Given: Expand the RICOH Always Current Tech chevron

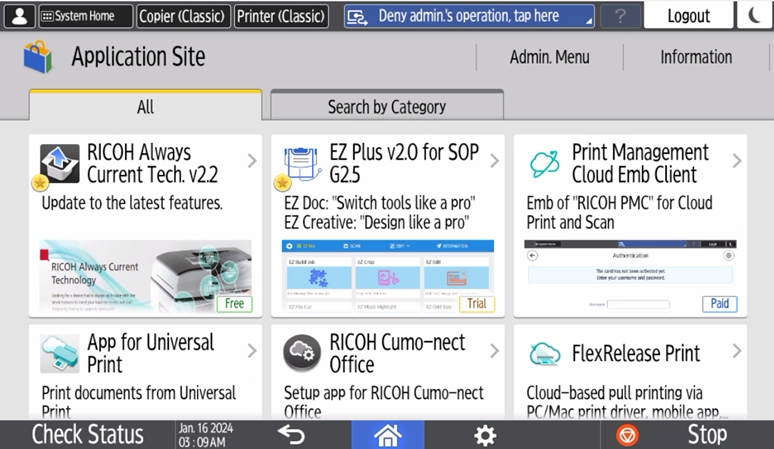Looking at the screenshot, I should [252, 161].
